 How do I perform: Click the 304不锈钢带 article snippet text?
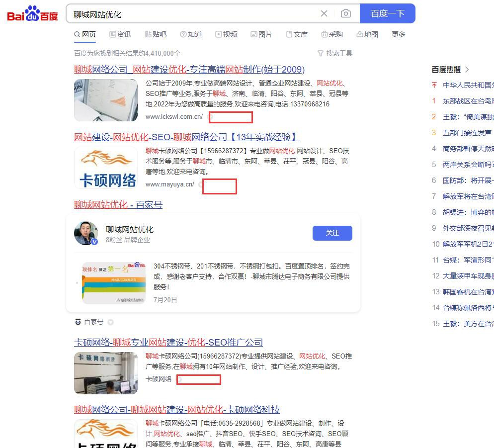251,276
